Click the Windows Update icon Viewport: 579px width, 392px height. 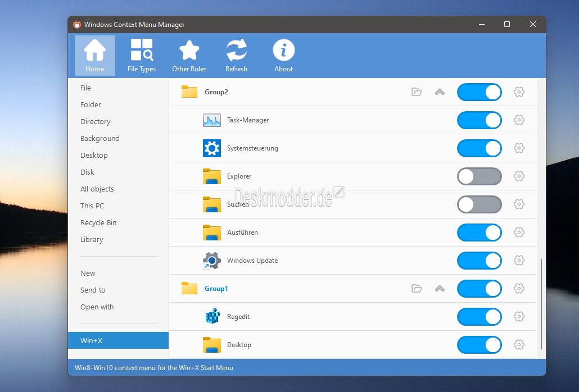click(212, 261)
